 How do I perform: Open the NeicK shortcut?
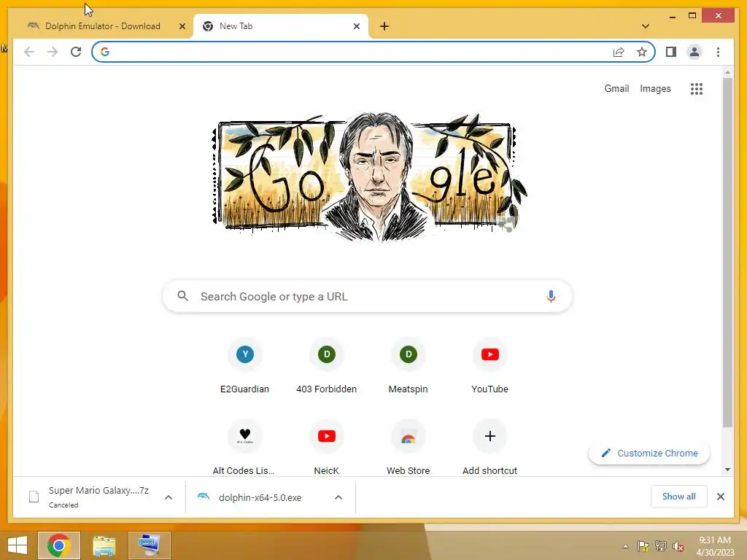(x=326, y=447)
